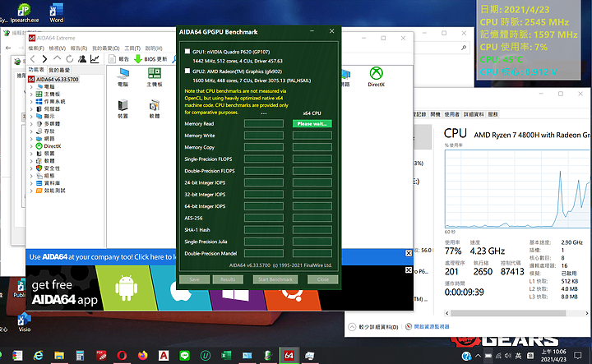Expand 效能測試 tree node
The width and height of the screenshot is (592, 364).
coord(31,191)
